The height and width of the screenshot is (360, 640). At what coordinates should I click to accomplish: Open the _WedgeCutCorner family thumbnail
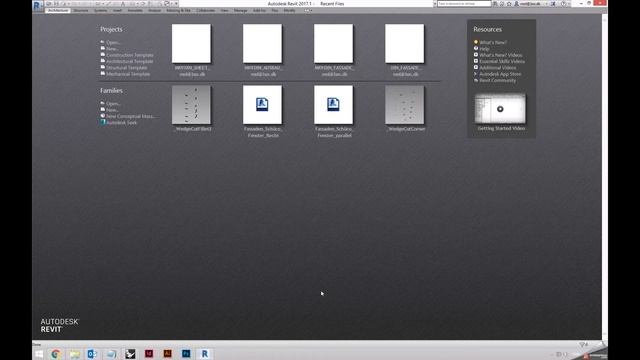coord(404,104)
